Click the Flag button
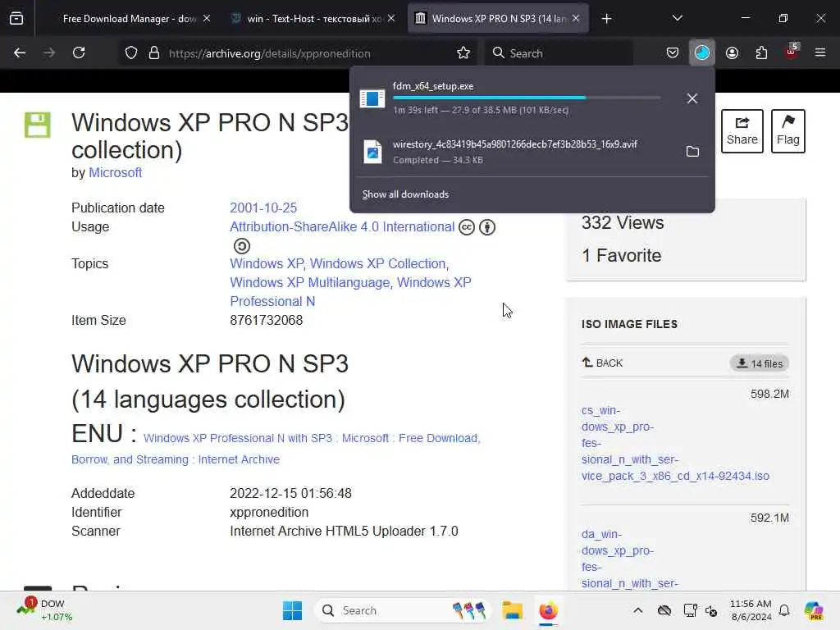This screenshot has height=630, width=840. tap(787, 131)
